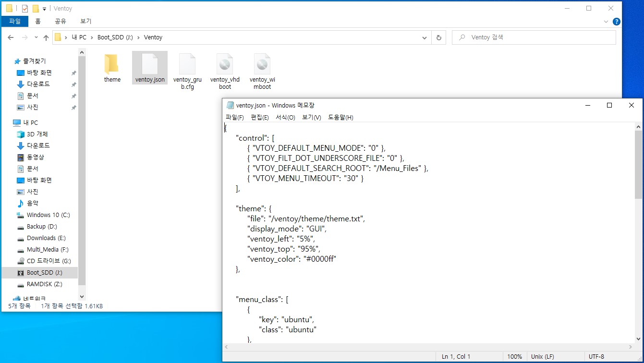Open Notepad 서식(O) menu

(285, 118)
